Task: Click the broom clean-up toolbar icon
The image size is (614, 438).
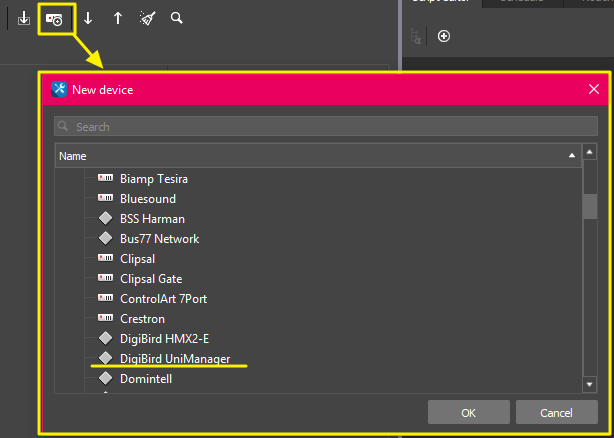Action: click(148, 18)
